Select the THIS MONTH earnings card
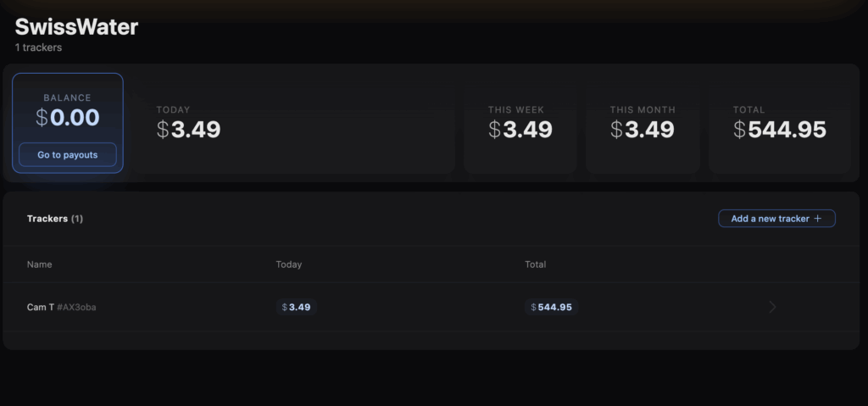Viewport: 868px width, 406px height. pos(643,123)
